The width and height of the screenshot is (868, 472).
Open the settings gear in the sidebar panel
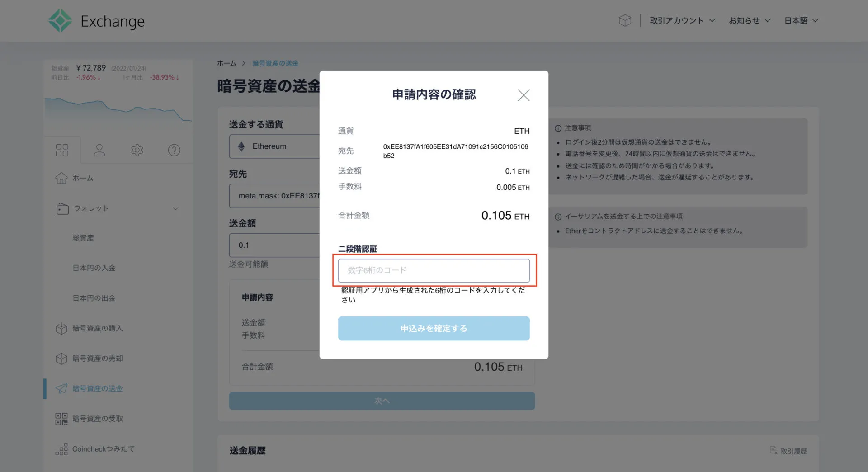point(137,150)
